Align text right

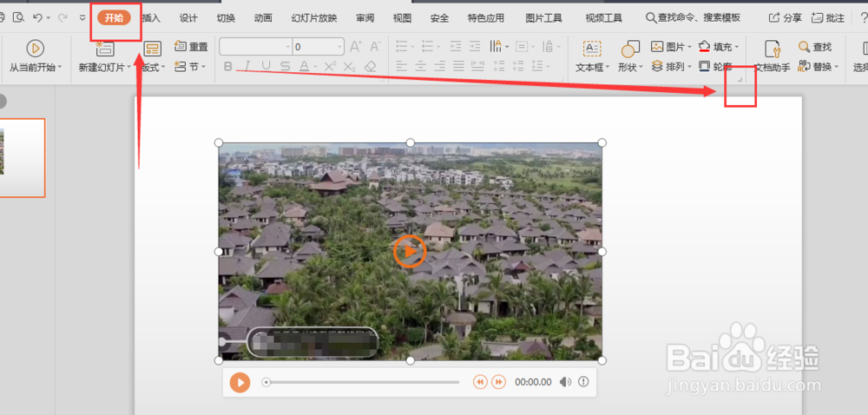pos(439,66)
